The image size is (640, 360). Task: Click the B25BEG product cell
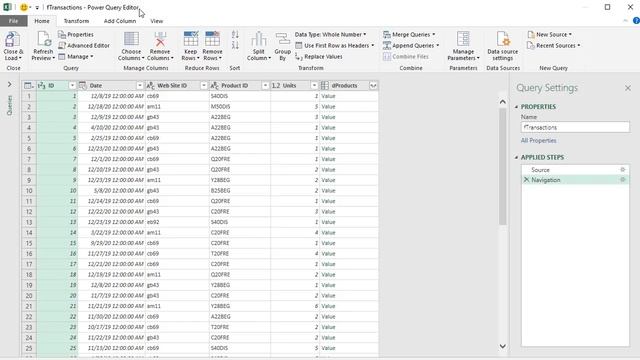240,191
